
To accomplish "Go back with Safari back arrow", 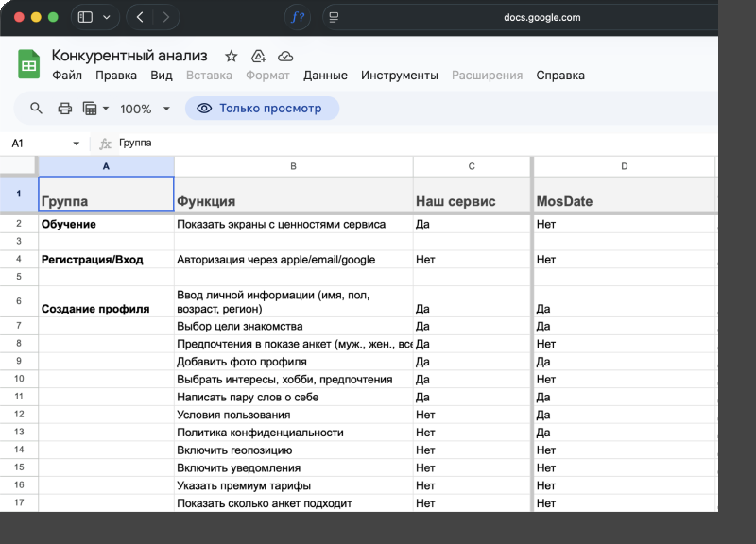I will tap(140, 17).
